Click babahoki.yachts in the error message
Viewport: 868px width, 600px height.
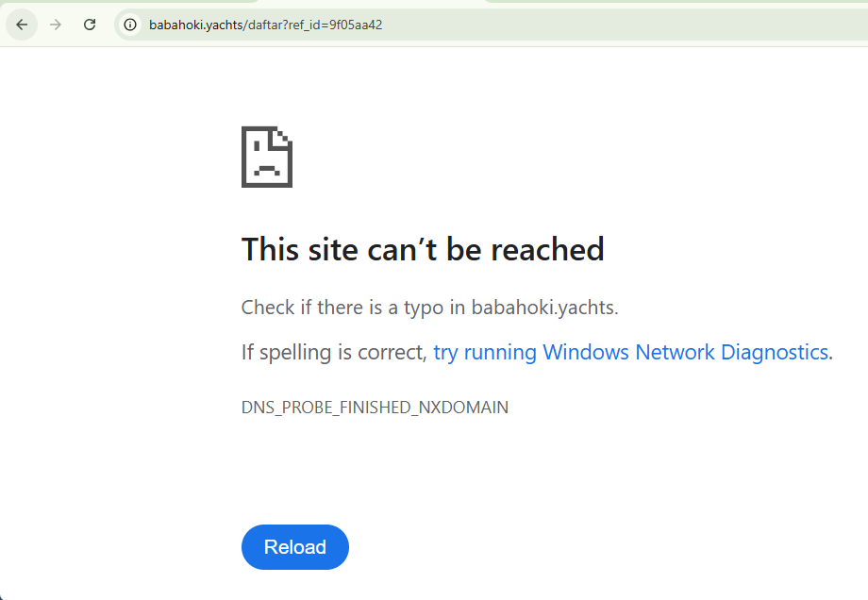(x=543, y=308)
